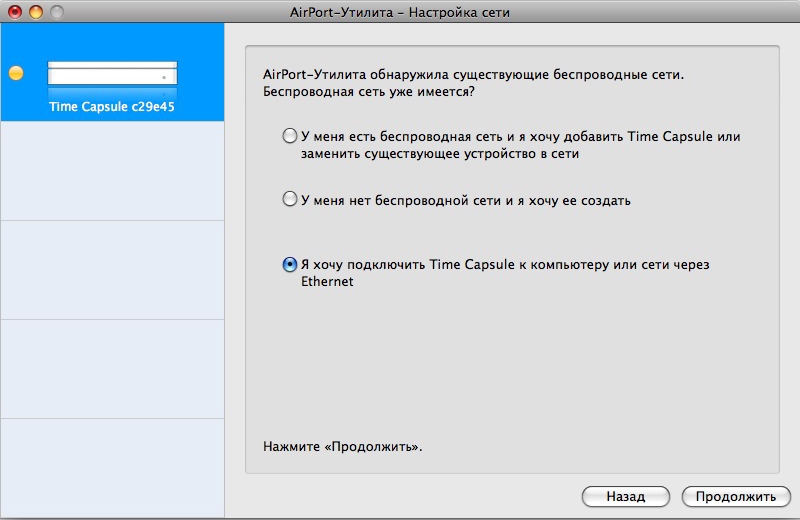The width and height of the screenshot is (800, 520).
Task: Close the AirPort-Утилита window
Action: pos(15,12)
